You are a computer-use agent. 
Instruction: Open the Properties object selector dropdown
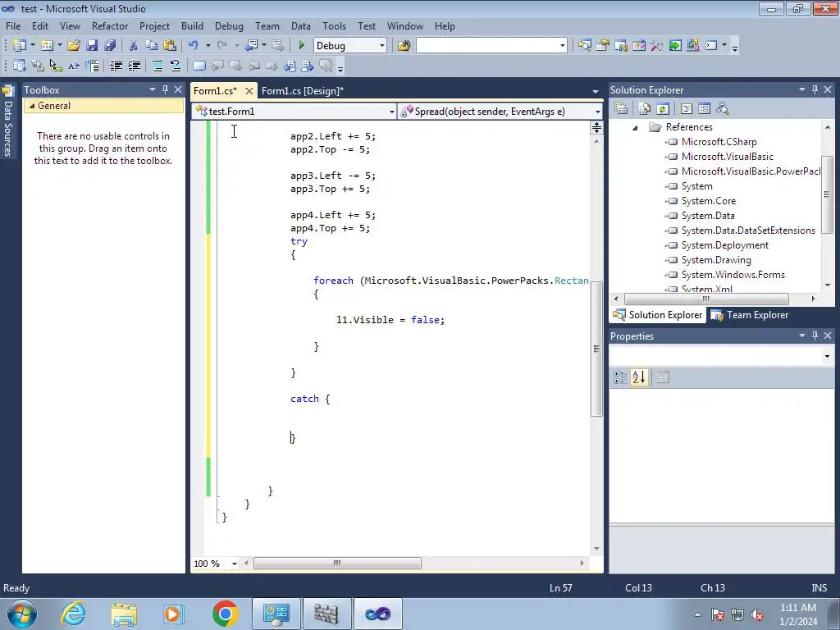pyautogui.click(x=827, y=356)
